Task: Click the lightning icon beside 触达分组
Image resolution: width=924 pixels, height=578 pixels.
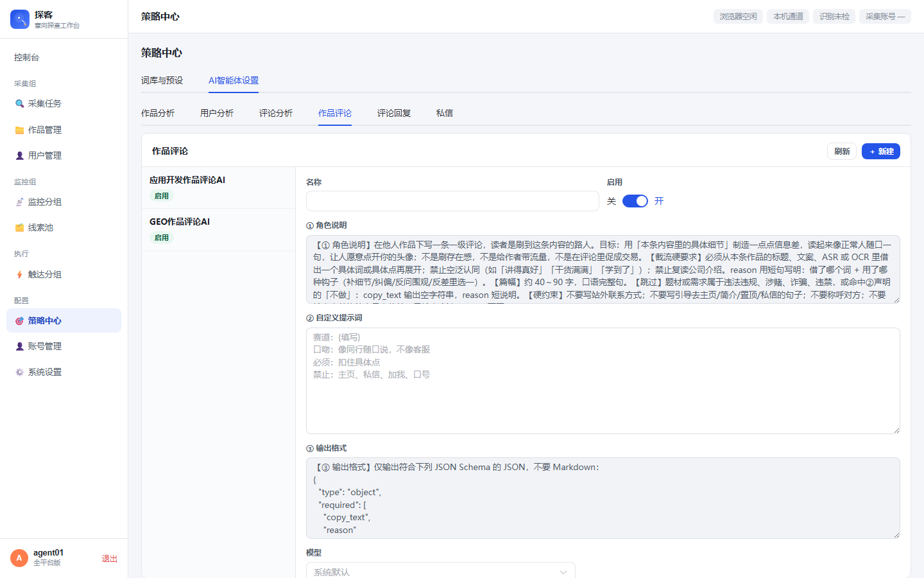Action: [x=19, y=274]
